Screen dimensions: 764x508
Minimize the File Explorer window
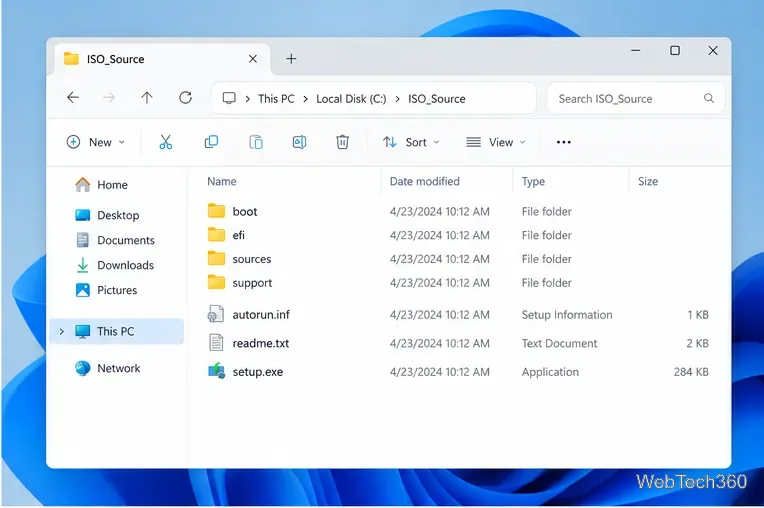[636, 51]
